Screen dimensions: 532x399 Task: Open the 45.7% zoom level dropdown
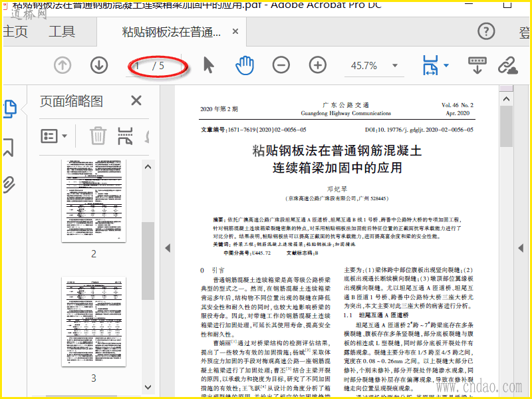coord(395,65)
